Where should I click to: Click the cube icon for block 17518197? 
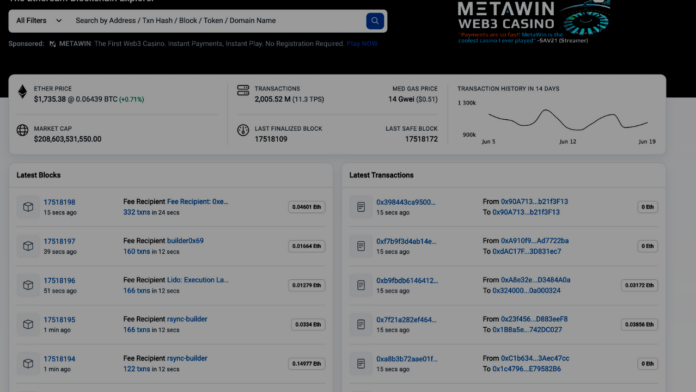(x=28, y=246)
